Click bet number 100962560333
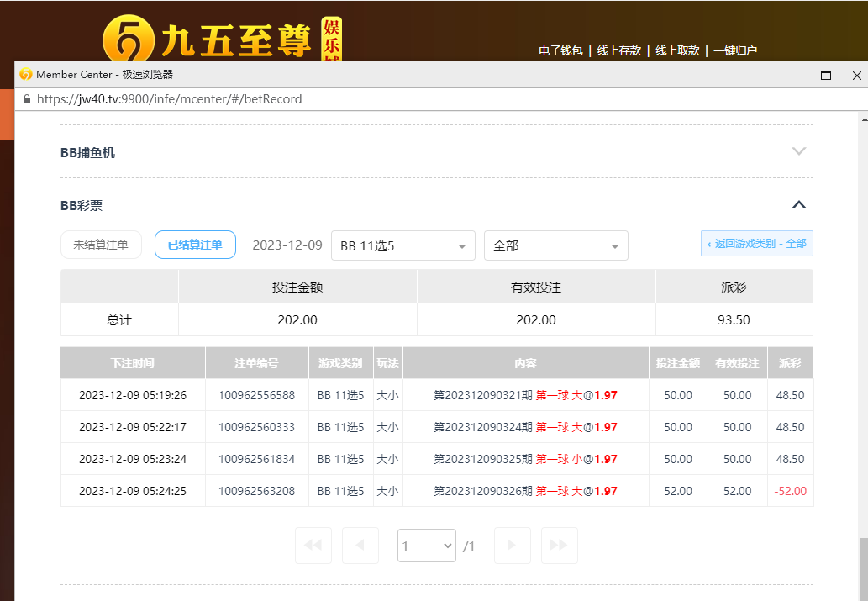This screenshot has width=868, height=601. coord(257,428)
